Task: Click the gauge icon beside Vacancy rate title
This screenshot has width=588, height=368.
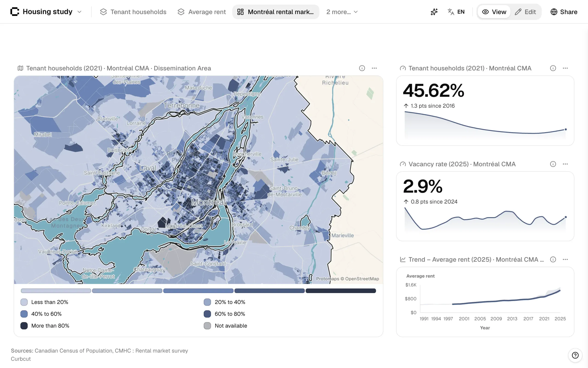Action: click(403, 164)
